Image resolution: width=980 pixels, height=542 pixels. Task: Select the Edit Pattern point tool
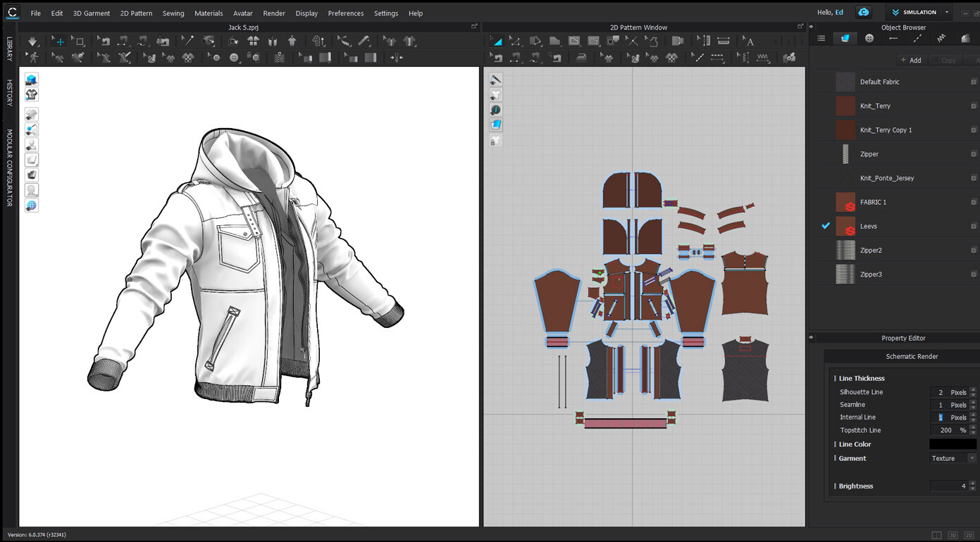tap(515, 41)
